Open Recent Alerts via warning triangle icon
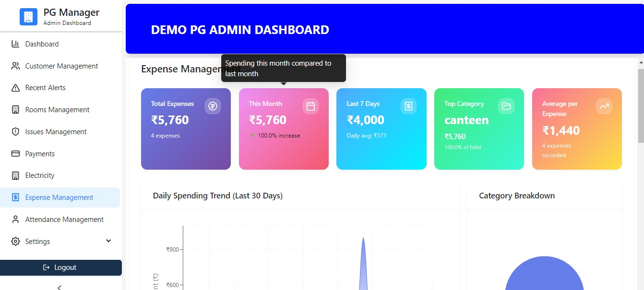Image resolution: width=644 pixels, height=290 pixels. pos(15,87)
